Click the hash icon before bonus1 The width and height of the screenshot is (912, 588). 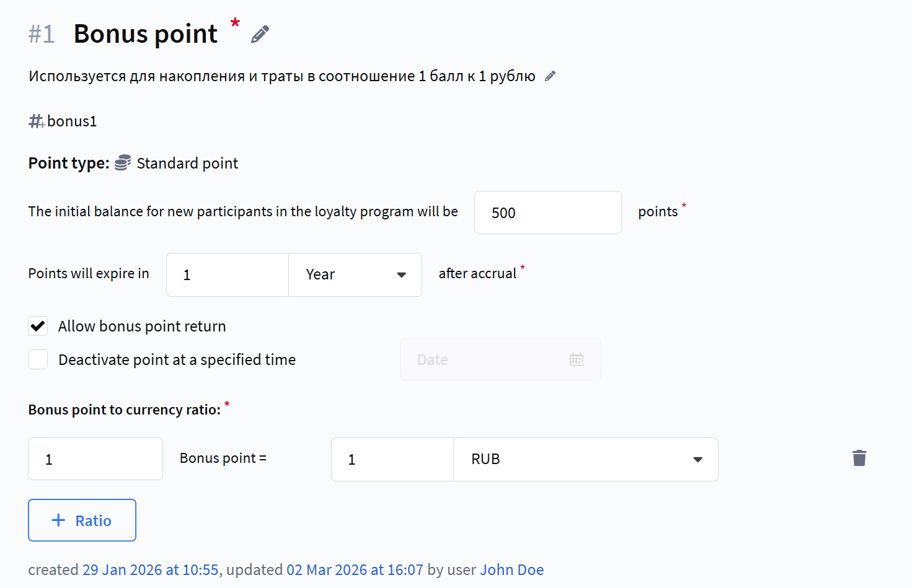36,121
